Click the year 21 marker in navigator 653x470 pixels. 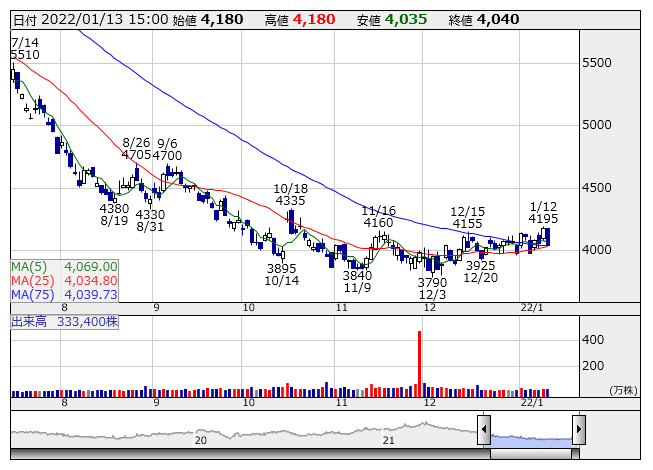pos(389,440)
